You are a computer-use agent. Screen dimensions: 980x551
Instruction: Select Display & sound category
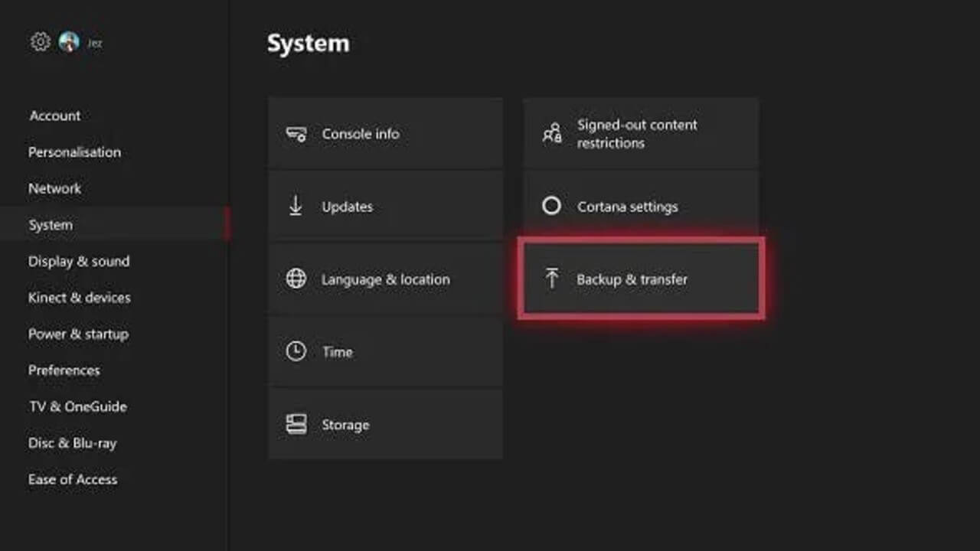pyautogui.click(x=79, y=261)
